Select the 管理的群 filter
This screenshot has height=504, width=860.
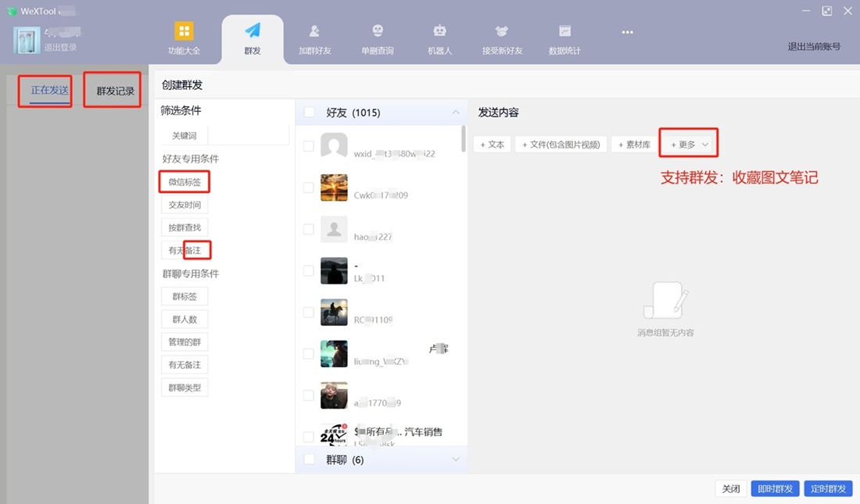coord(185,342)
